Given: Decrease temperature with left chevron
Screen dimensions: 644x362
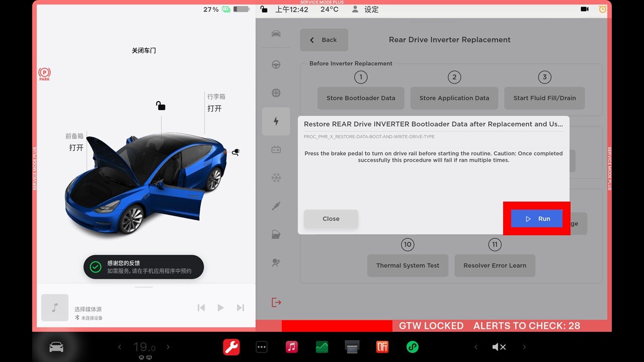Looking at the screenshot, I should tap(119, 347).
